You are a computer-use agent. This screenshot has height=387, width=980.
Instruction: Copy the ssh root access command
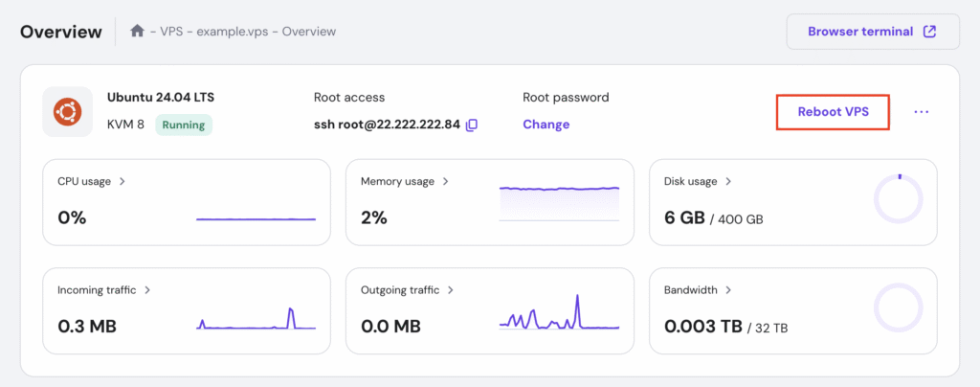pos(472,125)
